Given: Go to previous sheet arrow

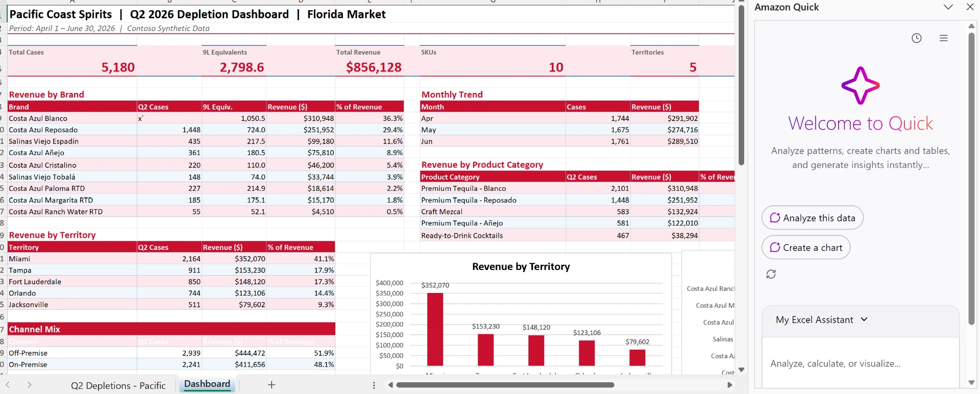Looking at the screenshot, I should pyautogui.click(x=8, y=385).
